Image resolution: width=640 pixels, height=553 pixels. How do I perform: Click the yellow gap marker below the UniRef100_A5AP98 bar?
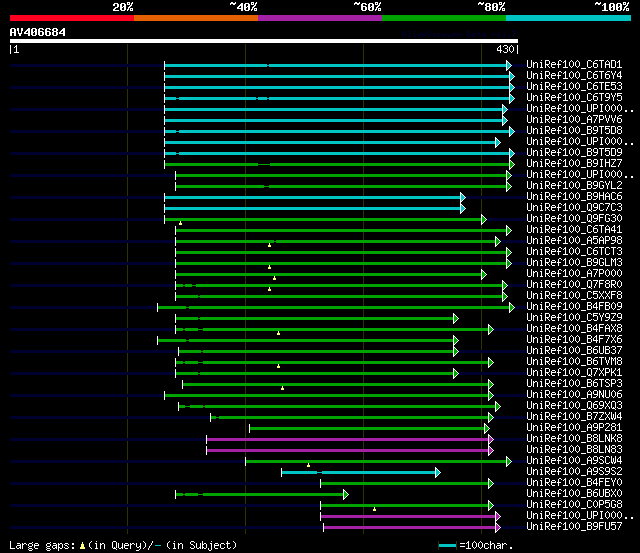click(x=269, y=245)
